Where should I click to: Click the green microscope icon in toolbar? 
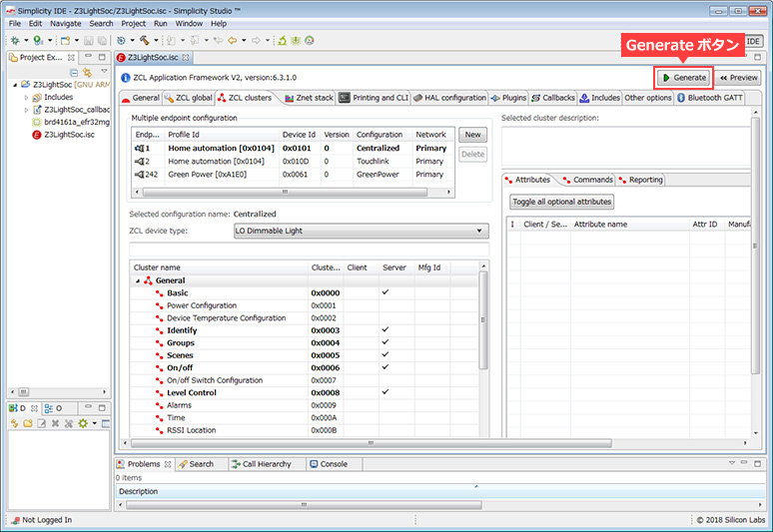[282, 40]
